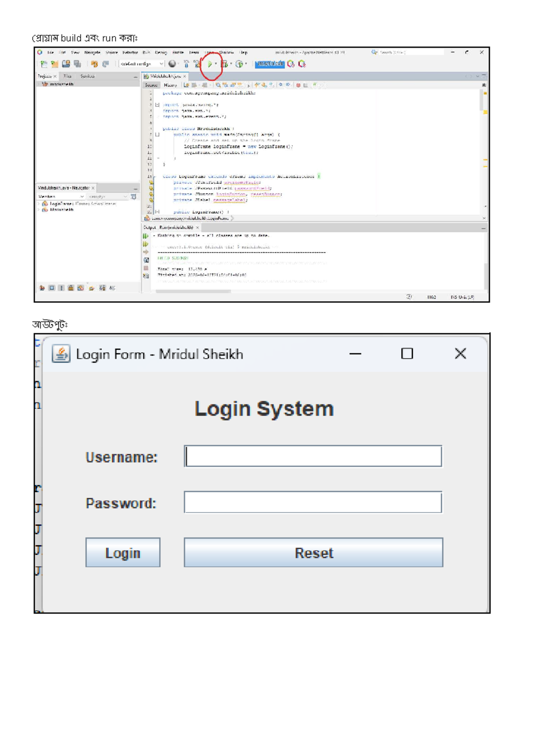Switch to the Services tab
This screenshot has height=756, width=536.
[87, 76]
